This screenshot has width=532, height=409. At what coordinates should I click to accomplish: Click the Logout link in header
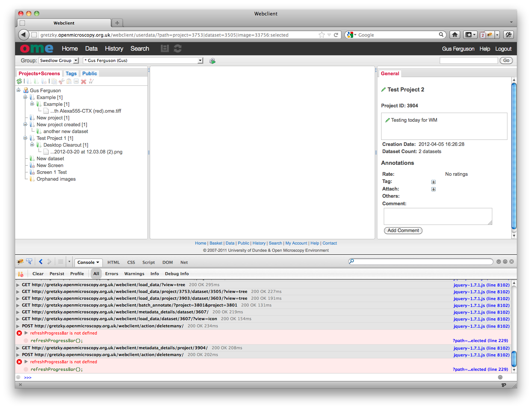point(503,49)
